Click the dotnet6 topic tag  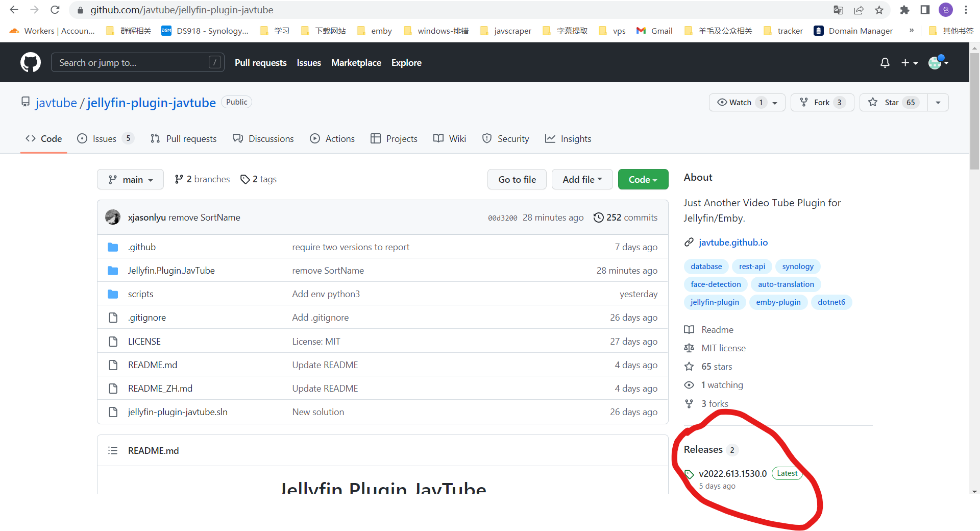click(x=831, y=302)
